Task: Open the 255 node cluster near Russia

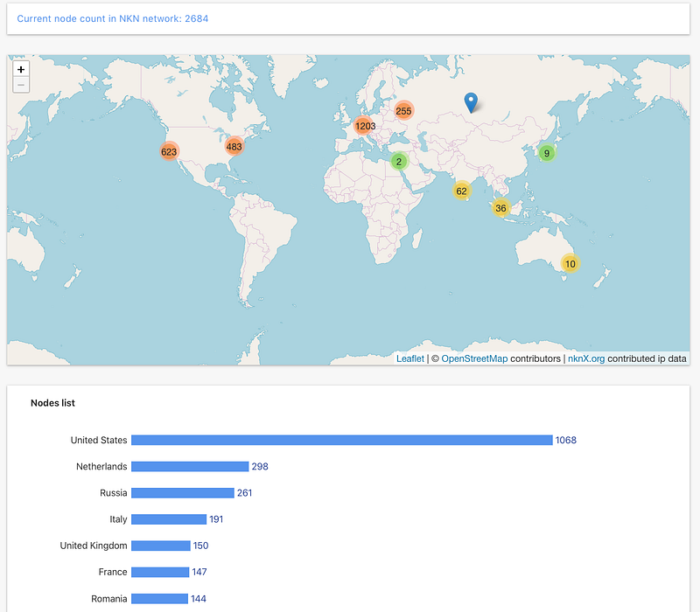Action: (x=403, y=111)
